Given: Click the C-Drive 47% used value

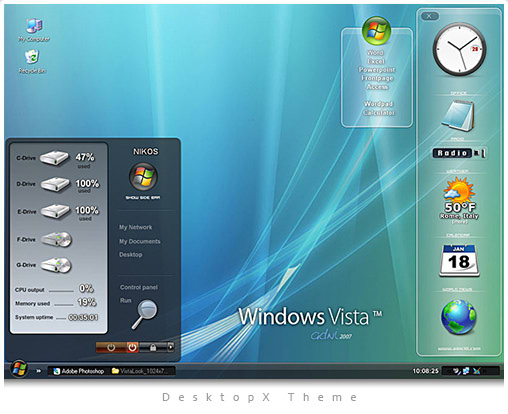Looking at the screenshot, I should (x=85, y=160).
